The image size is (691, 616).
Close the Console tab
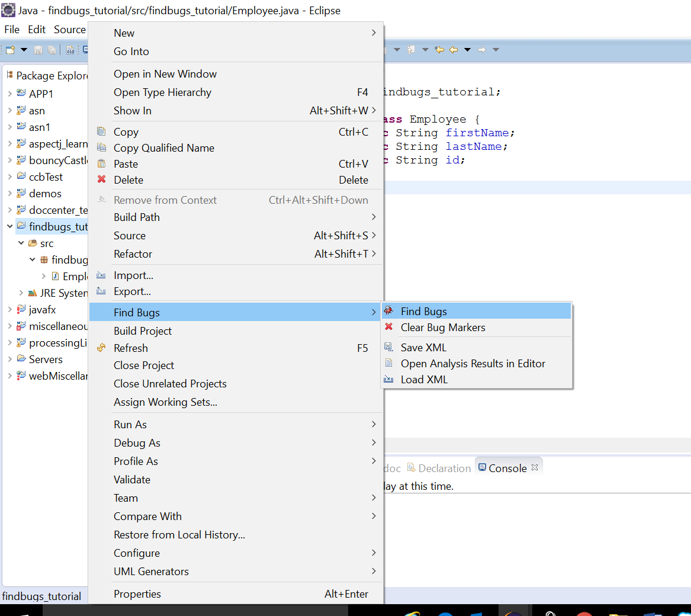coord(535,467)
